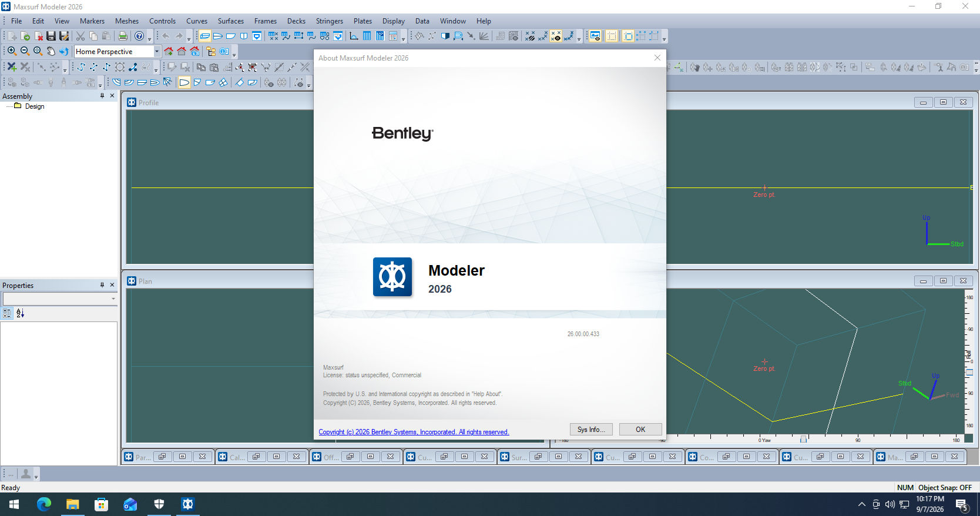Click the Plan view window icon
The width and height of the screenshot is (980, 516).
[x=217, y=36]
